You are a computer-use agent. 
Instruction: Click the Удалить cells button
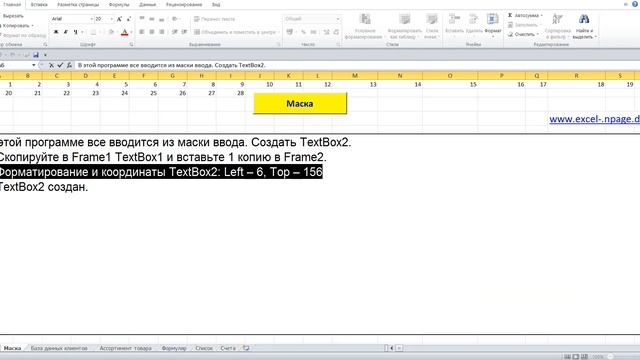click(x=474, y=25)
